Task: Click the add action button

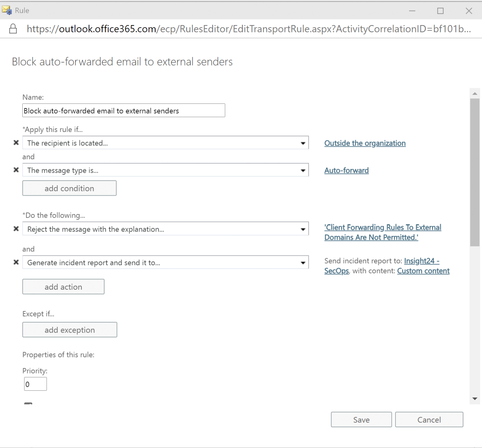Action: coord(63,286)
